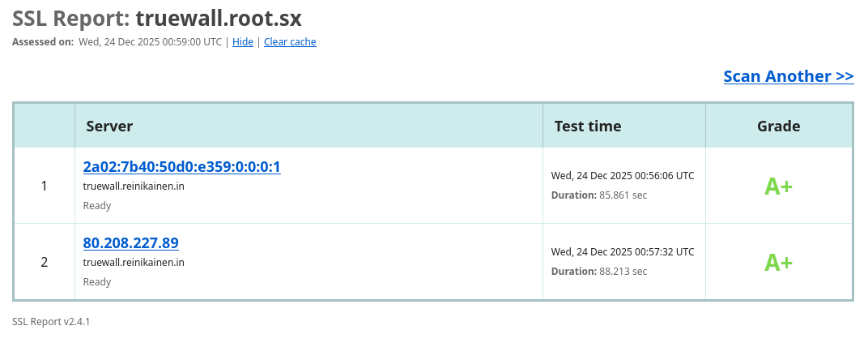Click the Hide link
This screenshot has width=868, height=343.
click(x=243, y=42)
